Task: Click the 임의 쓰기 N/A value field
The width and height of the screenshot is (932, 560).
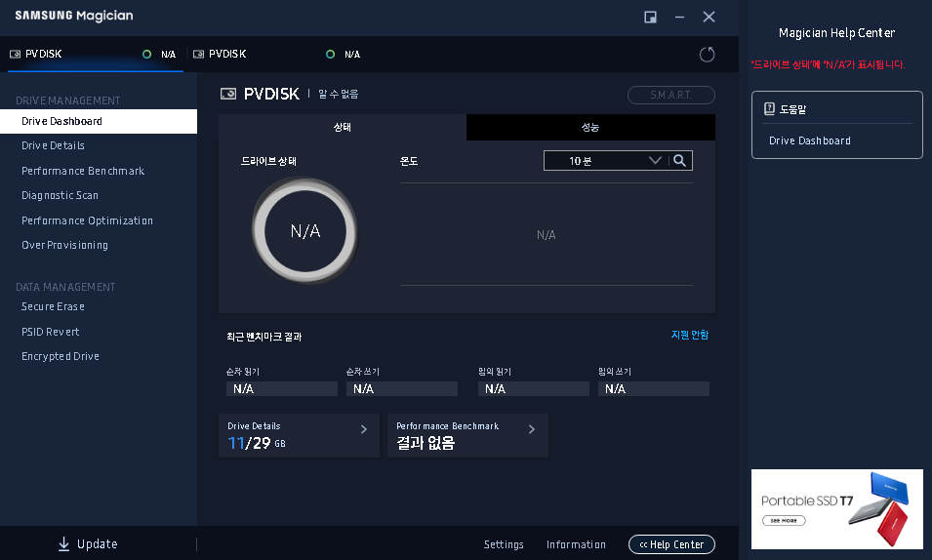Action: 654,389
